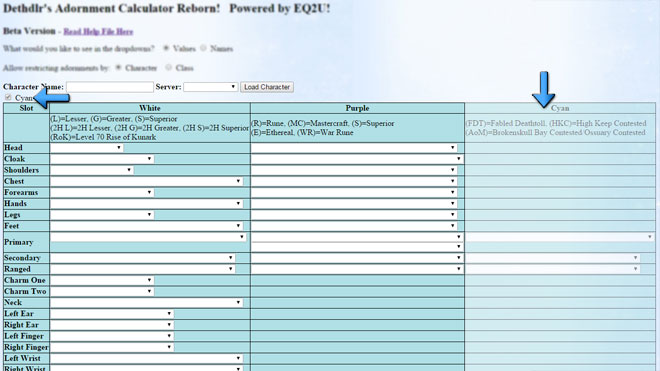Image resolution: width=660 pixels, height=371 pixels.
Task: Click the Primary slot label
Action: pos(19,242)
